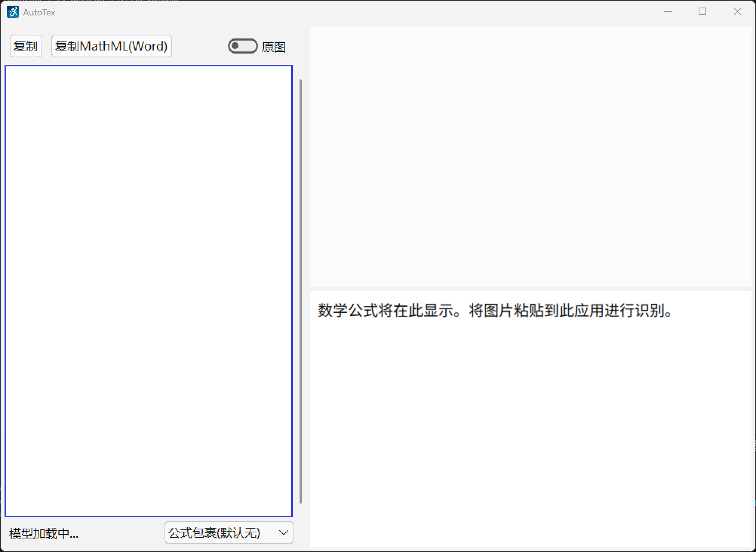Screen dimensions: 756x552
Task: Open the 公式包裹(默认无) dropdown
Action: pyautogui.click(x=228, y=533)
